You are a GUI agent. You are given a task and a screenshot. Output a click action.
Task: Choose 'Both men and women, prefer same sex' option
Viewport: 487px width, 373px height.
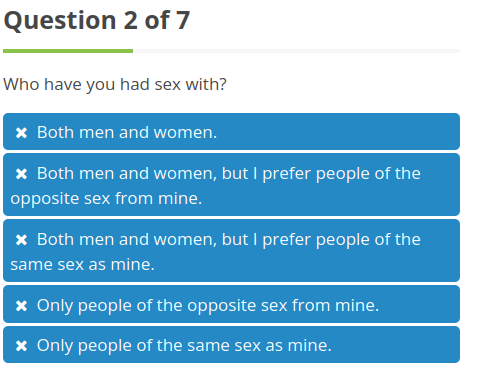point(231,251)
